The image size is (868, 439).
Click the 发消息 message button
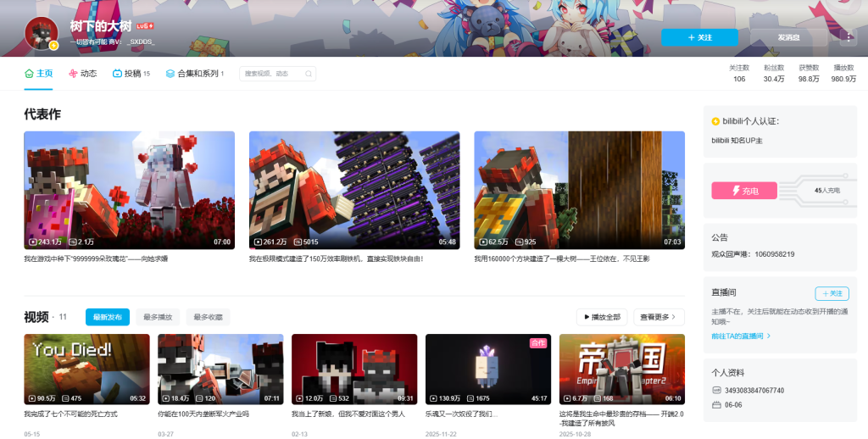pos(789,37)
